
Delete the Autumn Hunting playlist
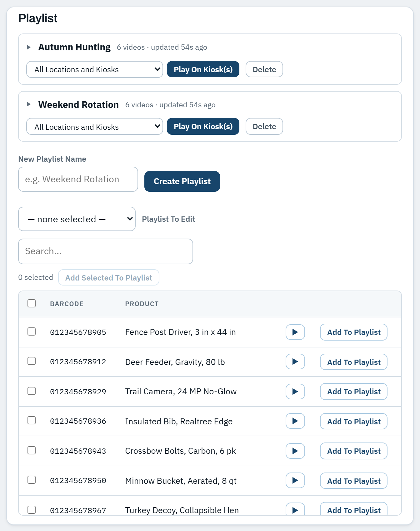[264, 69]
